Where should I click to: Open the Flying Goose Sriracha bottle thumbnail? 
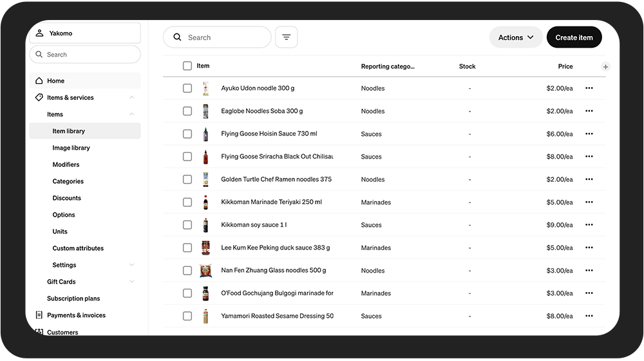point(206,157)
